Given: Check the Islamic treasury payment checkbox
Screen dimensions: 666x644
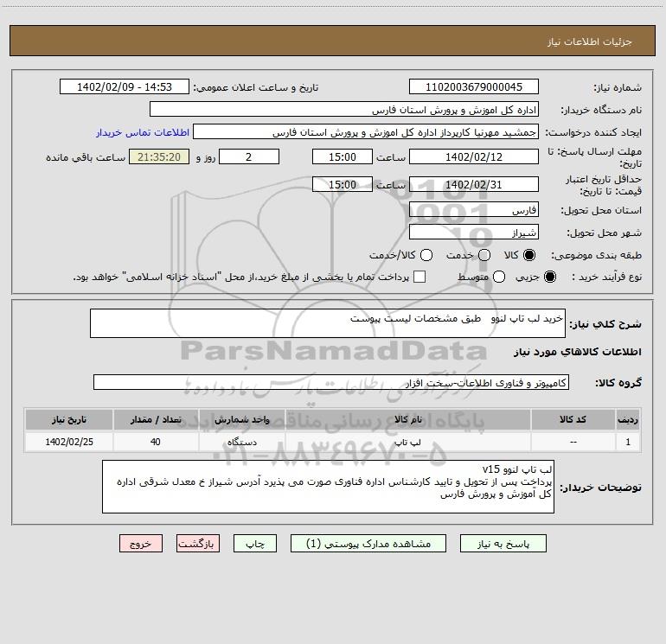Looking at the screenshot, I should tap(419, 277).
